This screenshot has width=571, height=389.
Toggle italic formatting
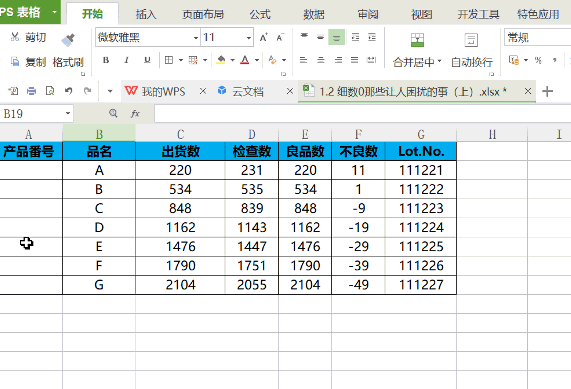(126, 60)
